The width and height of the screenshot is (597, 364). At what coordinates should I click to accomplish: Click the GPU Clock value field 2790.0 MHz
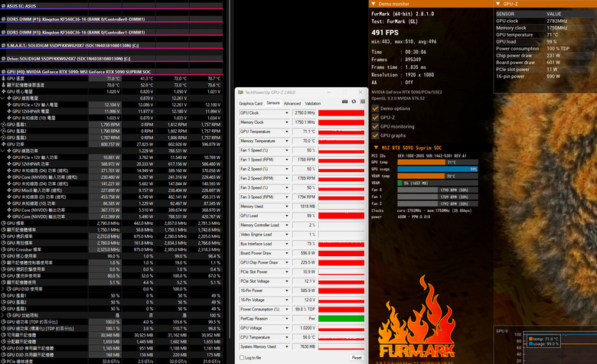click(x=304, y=113)
